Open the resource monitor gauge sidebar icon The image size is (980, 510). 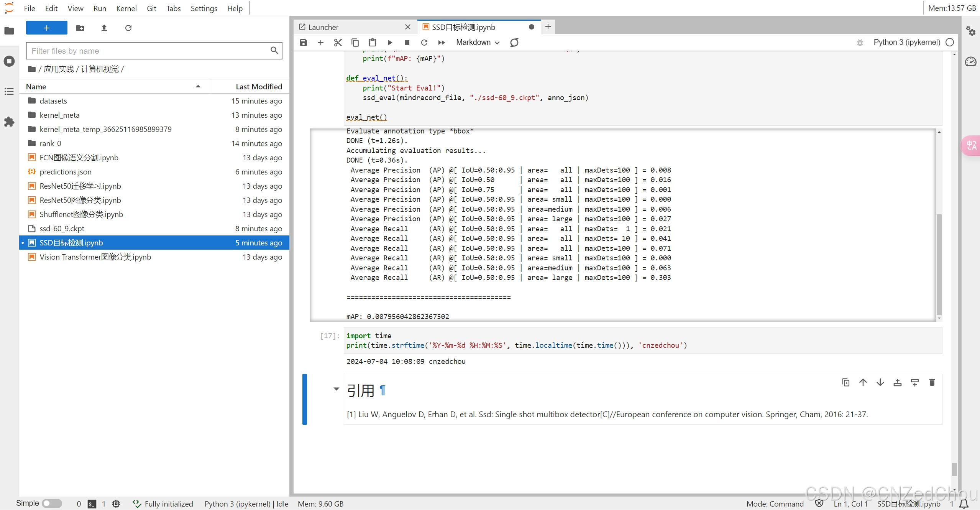970,61
